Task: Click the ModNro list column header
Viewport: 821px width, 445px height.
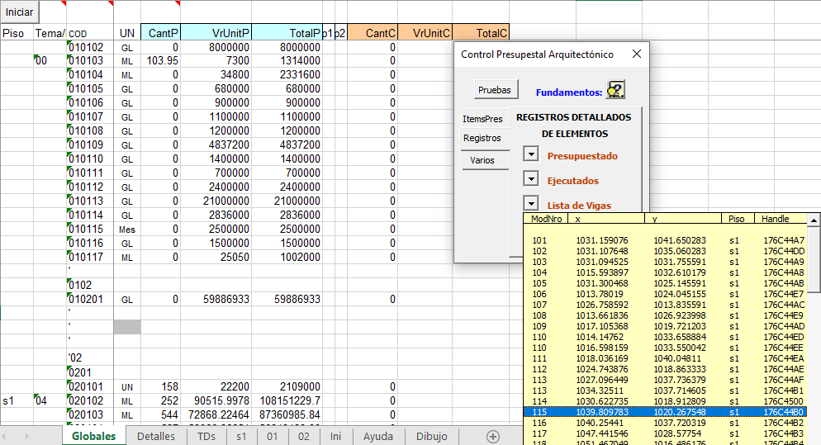Action: (x=546, y=219)
